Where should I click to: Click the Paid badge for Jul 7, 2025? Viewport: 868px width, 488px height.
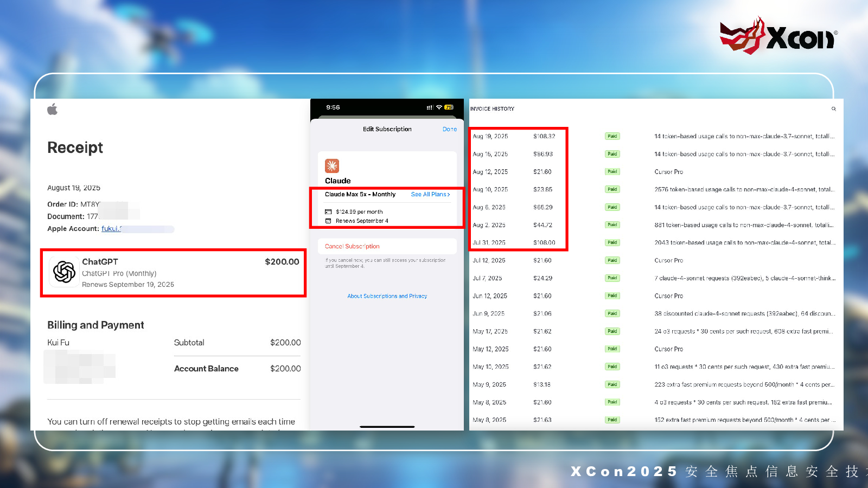[x=612, y=278]
